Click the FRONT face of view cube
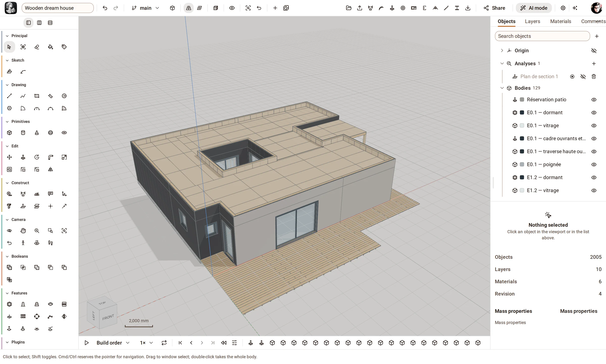Image resolution: width=606 pixels, height=364 pixels. pos(108,317)
